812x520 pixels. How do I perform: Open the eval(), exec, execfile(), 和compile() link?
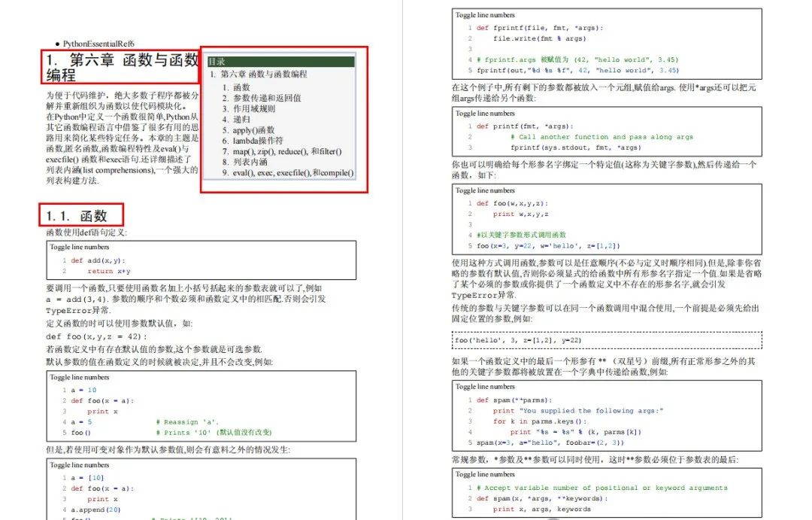tap(293, 172)
